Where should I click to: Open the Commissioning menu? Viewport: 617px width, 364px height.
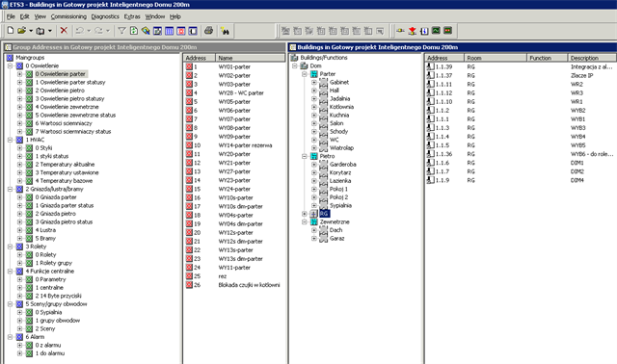(x=68, y=16)
